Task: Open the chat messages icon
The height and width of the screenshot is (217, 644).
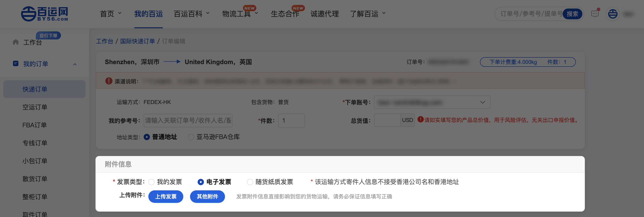Action: [x=595, y=14]
